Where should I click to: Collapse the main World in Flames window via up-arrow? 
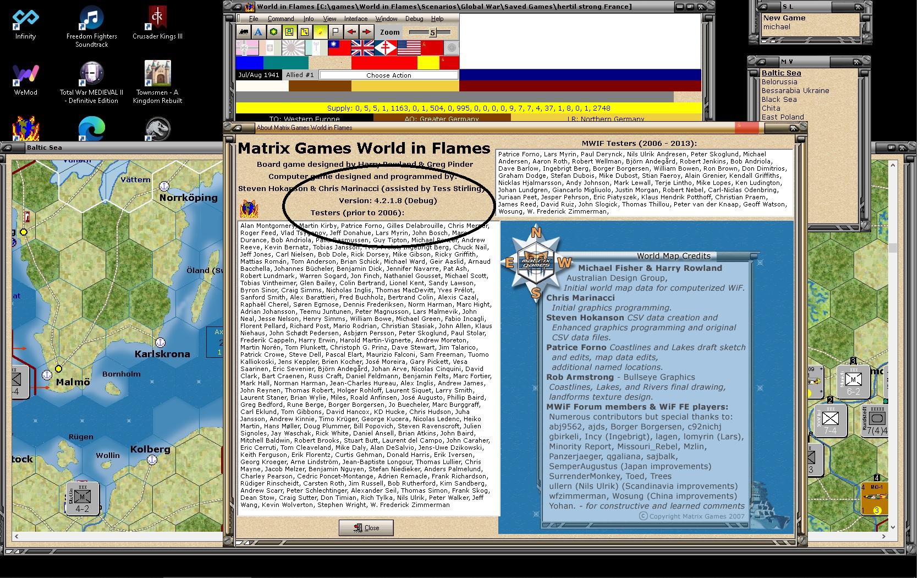237,7
